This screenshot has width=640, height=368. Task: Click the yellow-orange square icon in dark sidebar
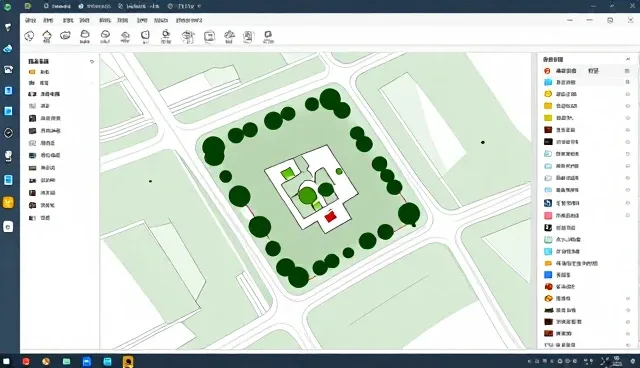coord(8,202)
